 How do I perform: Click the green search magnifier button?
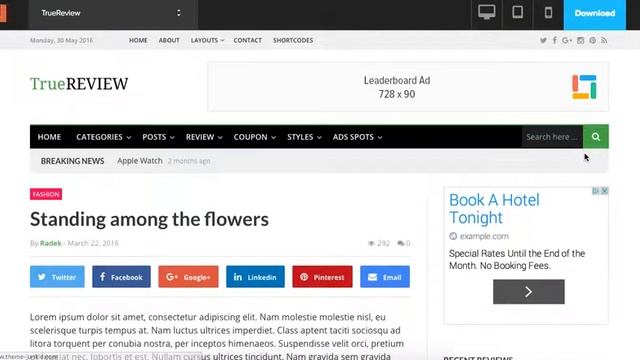pos(596,137)
